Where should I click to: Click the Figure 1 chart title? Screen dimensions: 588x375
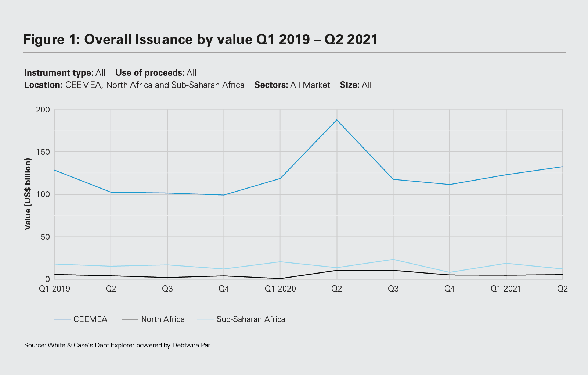pyautogui.click(x=201, y=39)
